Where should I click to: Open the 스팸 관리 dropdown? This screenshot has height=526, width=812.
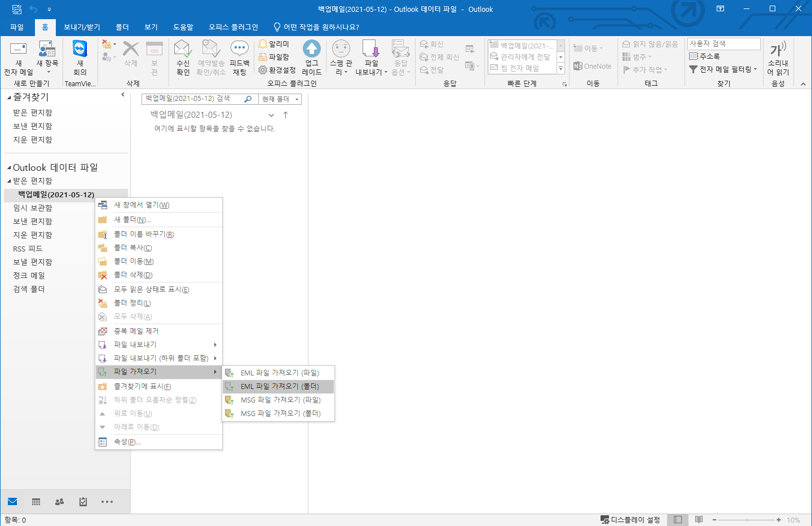[x=341, y=58]
